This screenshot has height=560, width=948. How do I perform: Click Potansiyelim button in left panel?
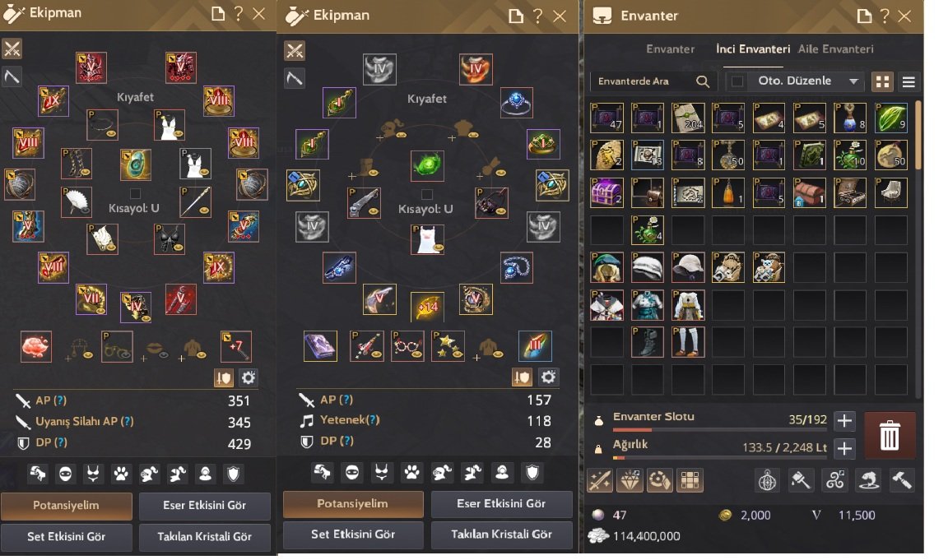(66, 506)
